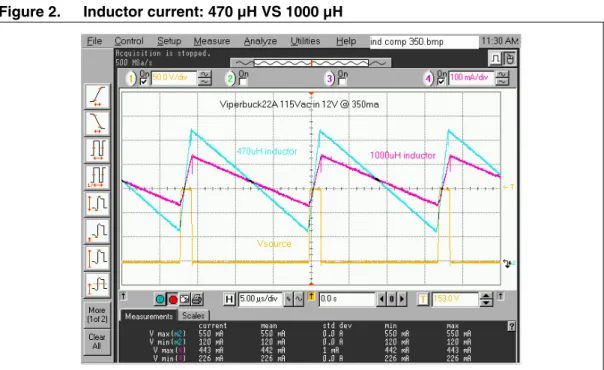Click the question mark help icon in measurements
The height and width of the screenshot is (370, 604).
click(x=511, y=326)
